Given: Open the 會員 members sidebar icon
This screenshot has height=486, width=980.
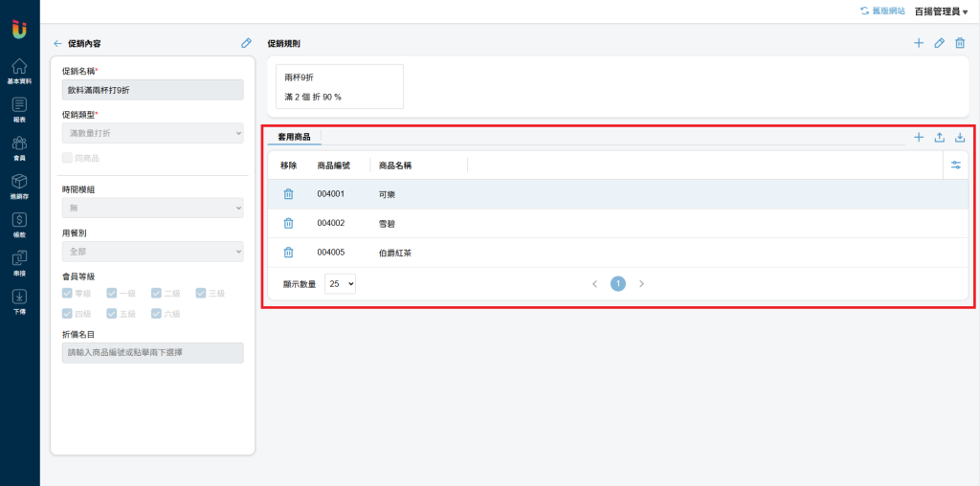Looking at the screenshot, I should pyautogui.click(x=19, y=147).
